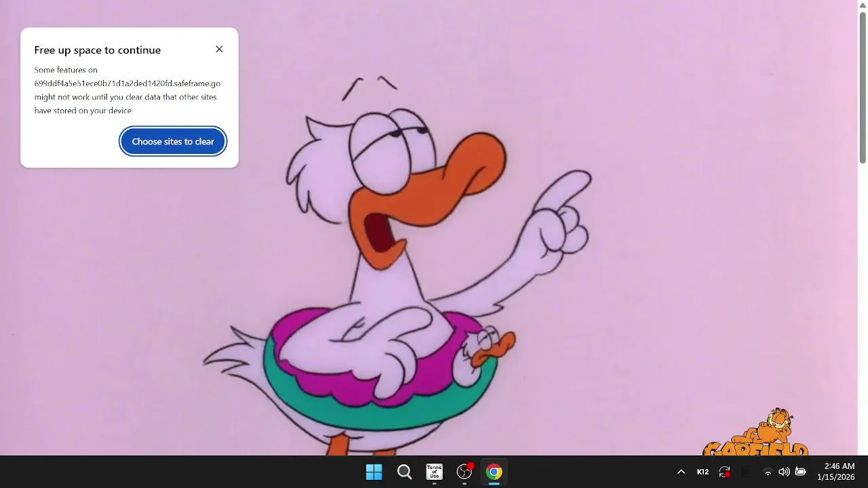Click the dim tray icon beside the sync icon
This screenshot has width=868, height=488.
coord(746,472)
